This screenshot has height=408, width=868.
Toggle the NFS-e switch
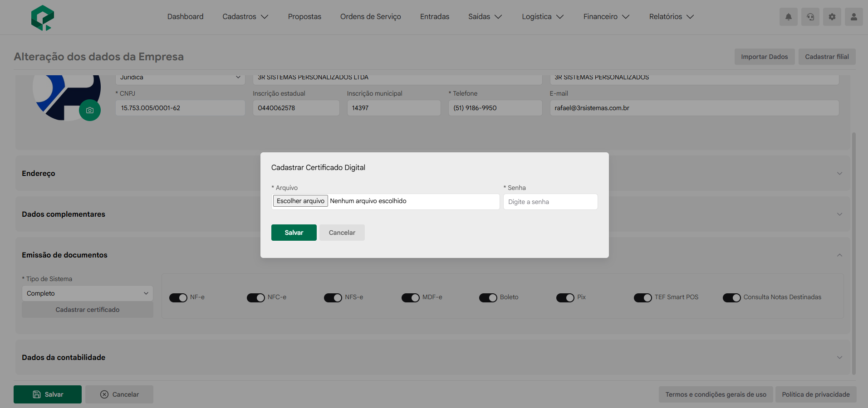333,298
